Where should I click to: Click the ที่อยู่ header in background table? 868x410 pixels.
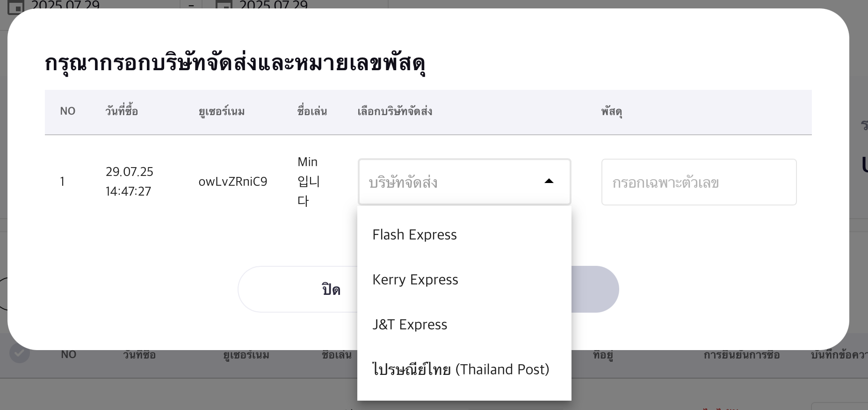point(602,355)
